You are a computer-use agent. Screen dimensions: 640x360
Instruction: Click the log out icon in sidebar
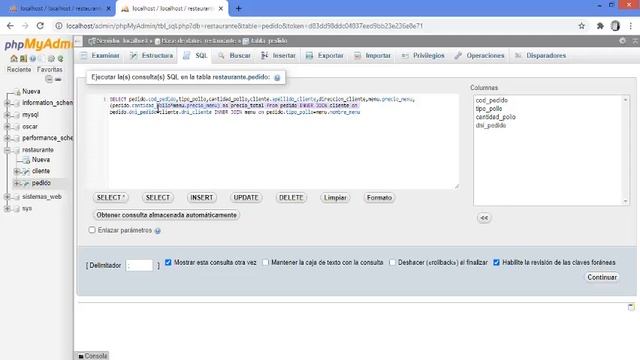click(23, 59)
